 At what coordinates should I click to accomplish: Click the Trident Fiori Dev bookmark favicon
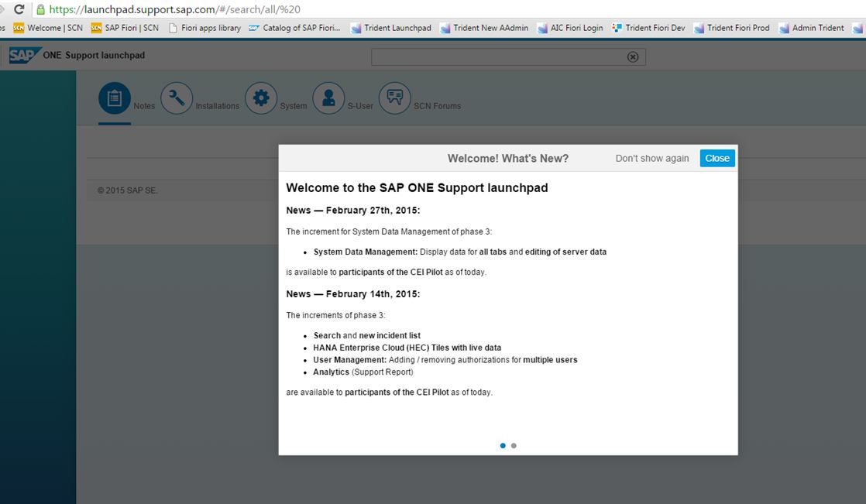617,28
